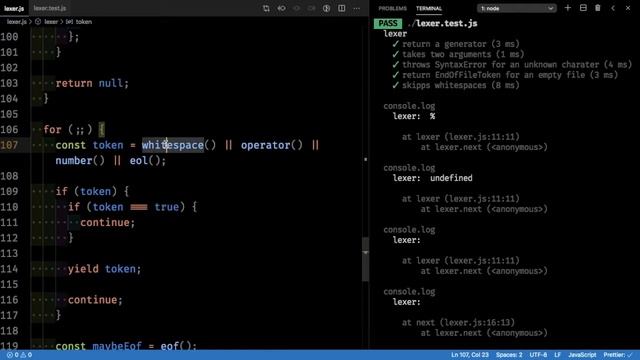The height and width of the screenshot is (360, 640).
Task: Split the editor with the split icon
Action: (x=342, y=8)
